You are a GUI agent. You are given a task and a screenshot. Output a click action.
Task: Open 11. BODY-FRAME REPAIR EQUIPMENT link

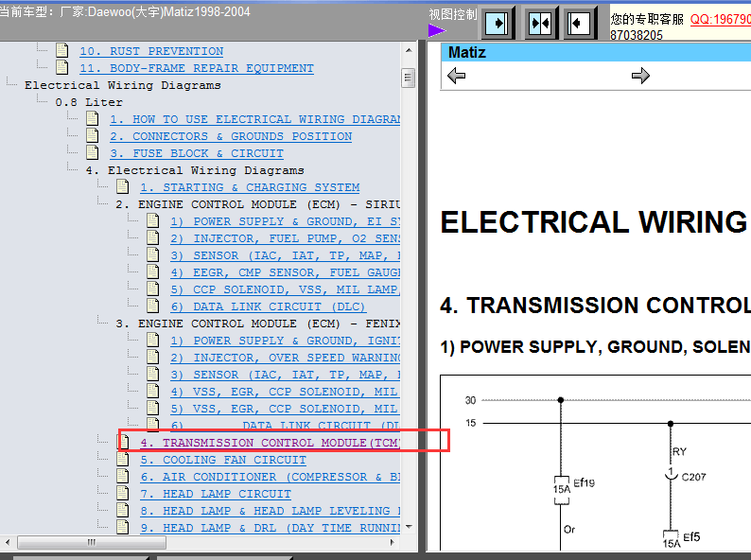click(197, 68)
